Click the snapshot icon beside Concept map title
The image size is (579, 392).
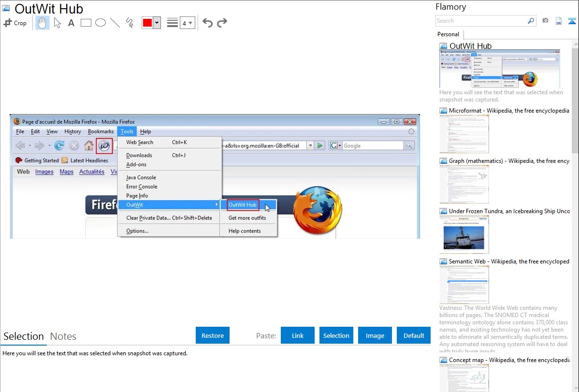point(443,360)
